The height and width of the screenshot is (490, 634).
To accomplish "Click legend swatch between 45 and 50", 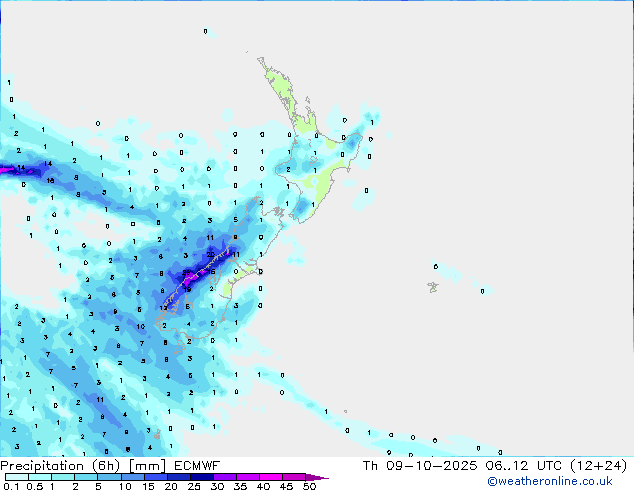I will pos(294,477).
